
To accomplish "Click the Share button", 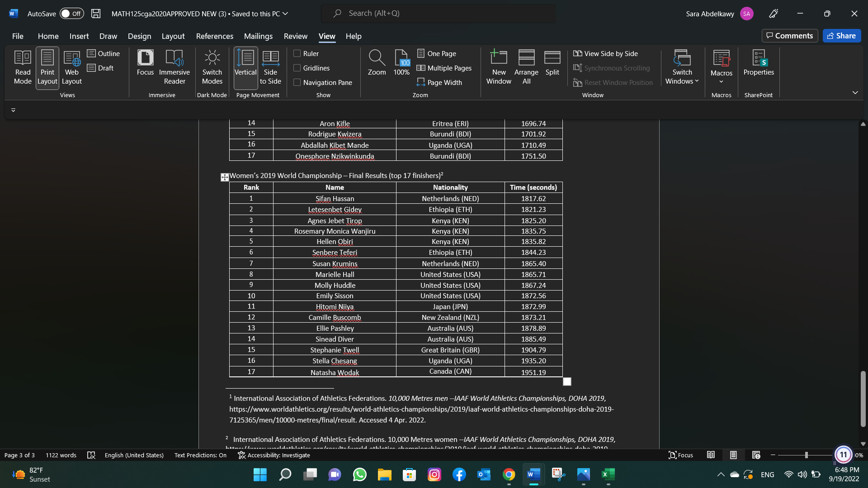I will 841,36.
